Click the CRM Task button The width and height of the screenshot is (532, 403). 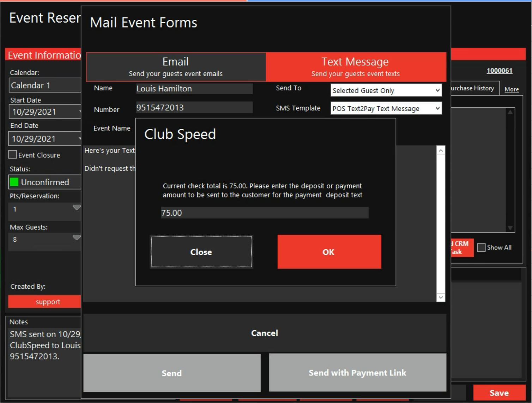tap(462, 247)
